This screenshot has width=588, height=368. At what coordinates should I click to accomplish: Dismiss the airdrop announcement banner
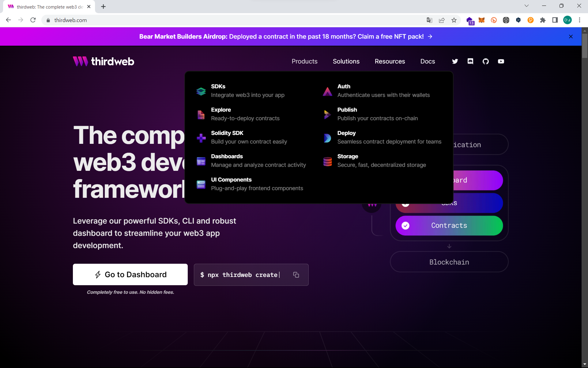[x=571, y=36]
